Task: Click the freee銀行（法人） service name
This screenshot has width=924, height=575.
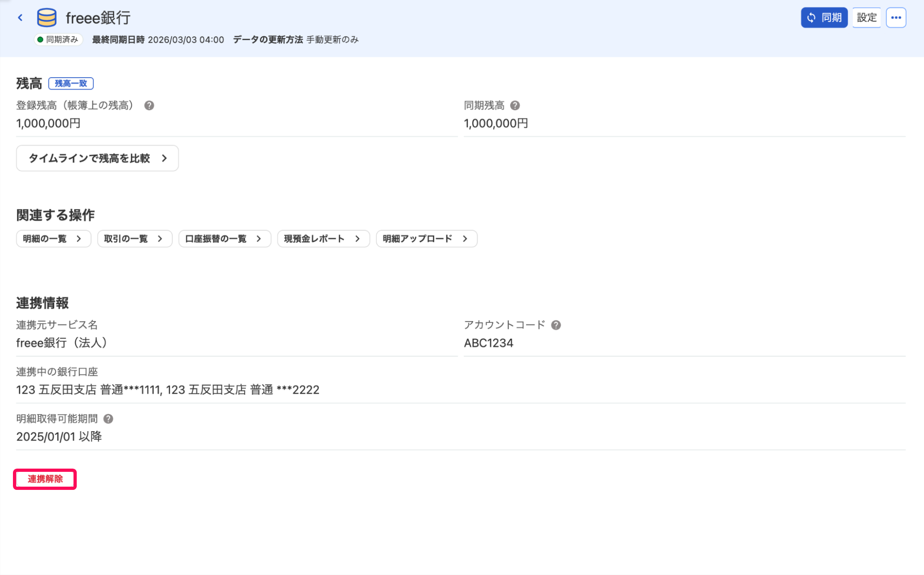Action: tap(62, 343)
